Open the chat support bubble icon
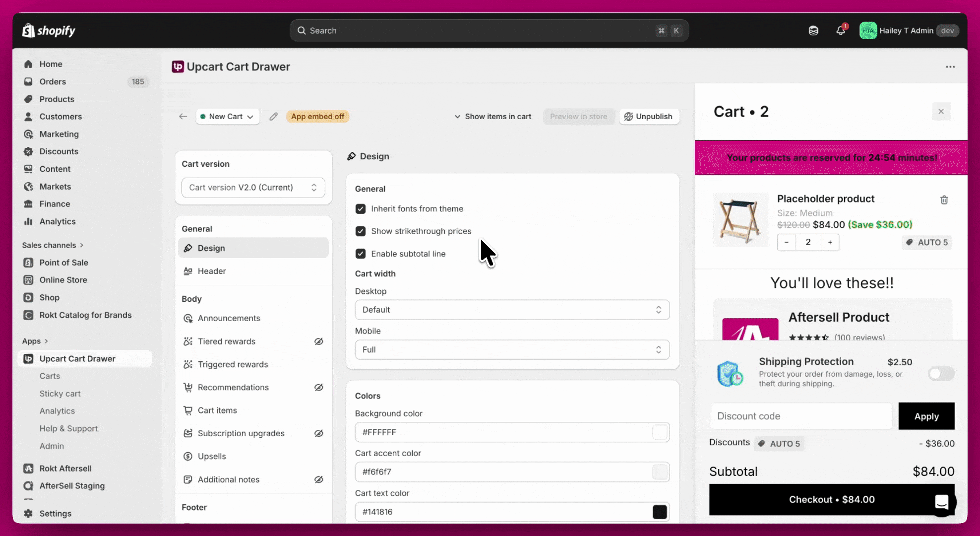980x536 pixels. [941, 502]
